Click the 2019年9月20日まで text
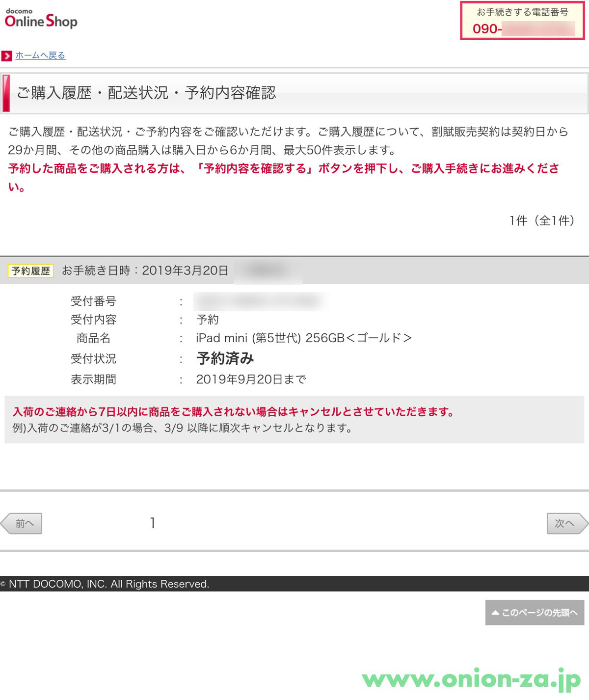Image resolution: width=589 pixels, height=700 pixels. tap(251, 379)
